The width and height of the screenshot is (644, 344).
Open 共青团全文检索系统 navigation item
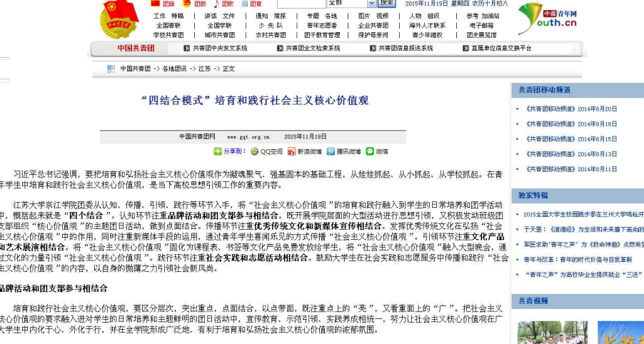312,49
